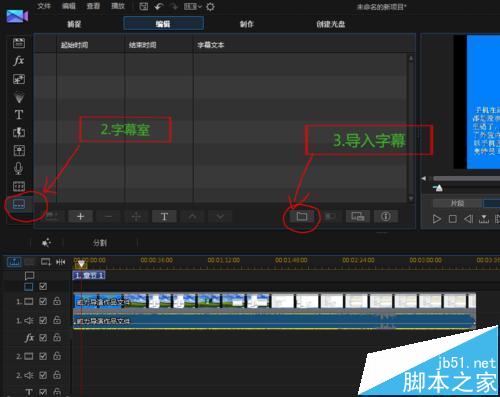Open the preferences gear icon
The height and width of the screenshot is (397, 500).
click(210, 7)
